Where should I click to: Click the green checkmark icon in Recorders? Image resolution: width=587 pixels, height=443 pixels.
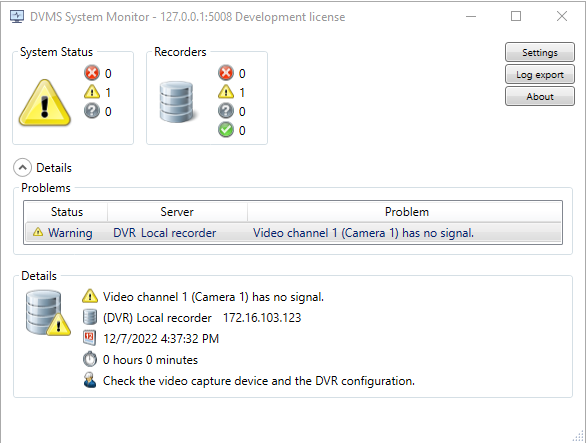(x=226, y=130)
